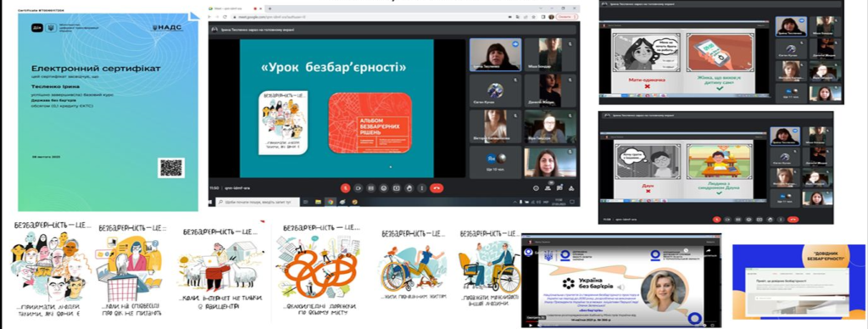Viewport: 868px width, 329px height.
Task: Open emoji reactions in the «Урок безбар'єрності» Meet
Action: [x=384, y=188]
